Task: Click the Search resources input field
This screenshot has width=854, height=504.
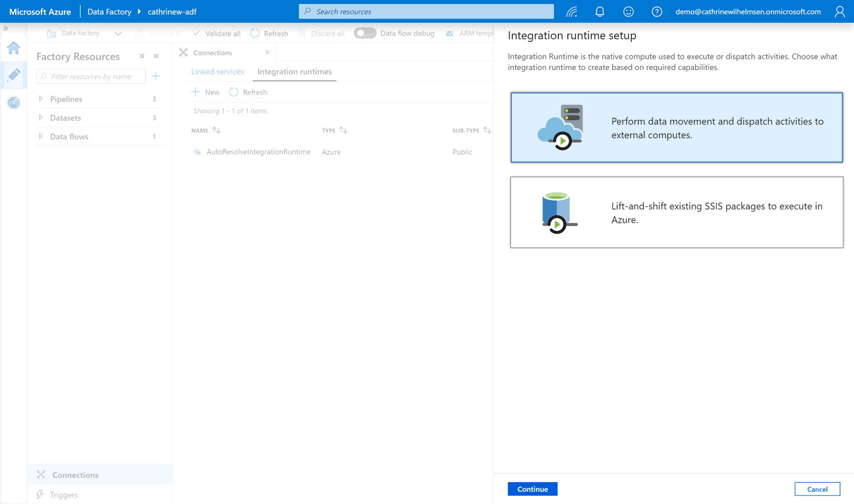Action: point(426,12)
